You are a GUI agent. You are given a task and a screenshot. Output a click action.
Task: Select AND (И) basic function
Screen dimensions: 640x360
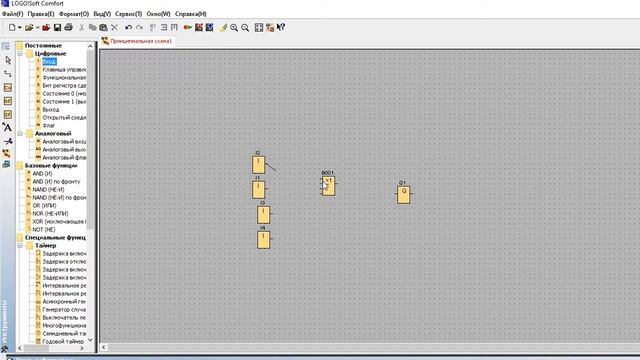[x=42, y=174]
